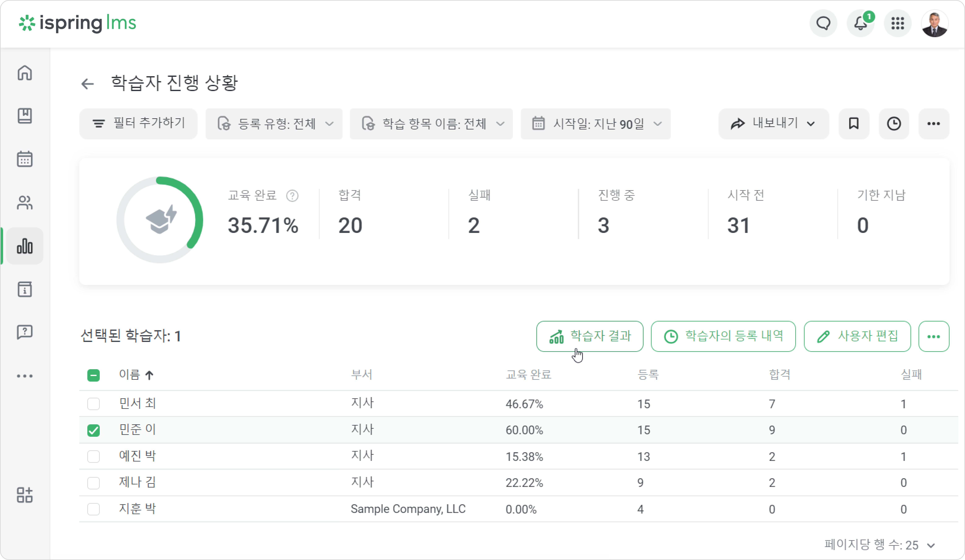Open the 내보내기 export dropdown

pos(774,124)
